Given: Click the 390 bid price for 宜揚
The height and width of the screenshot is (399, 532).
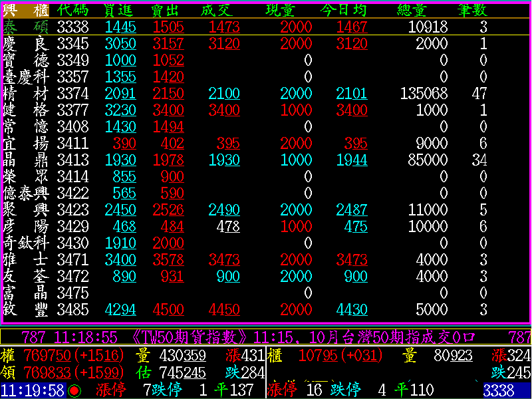Looking at the screenshot, I should pyautogui.click(x=124, y=143).
